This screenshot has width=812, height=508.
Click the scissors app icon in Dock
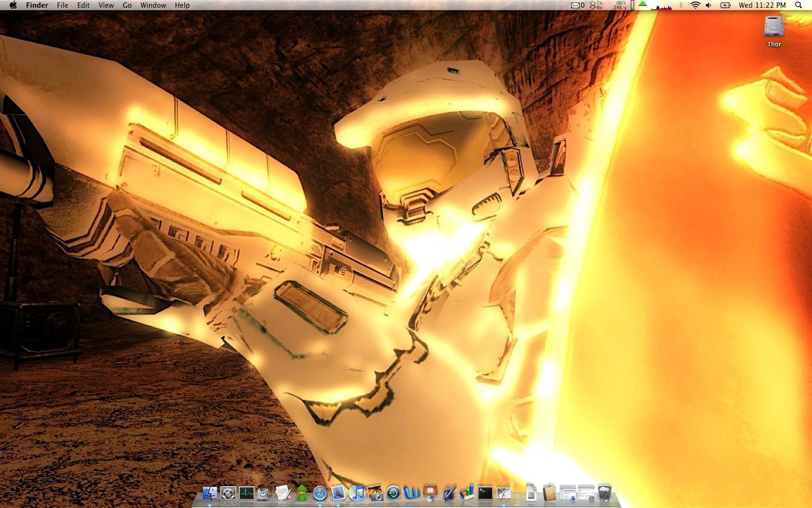click(x=504, y=493)
